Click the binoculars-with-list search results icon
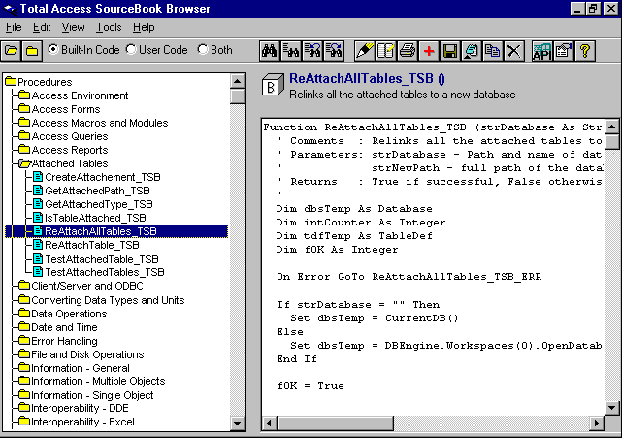 tap(291, 51)
